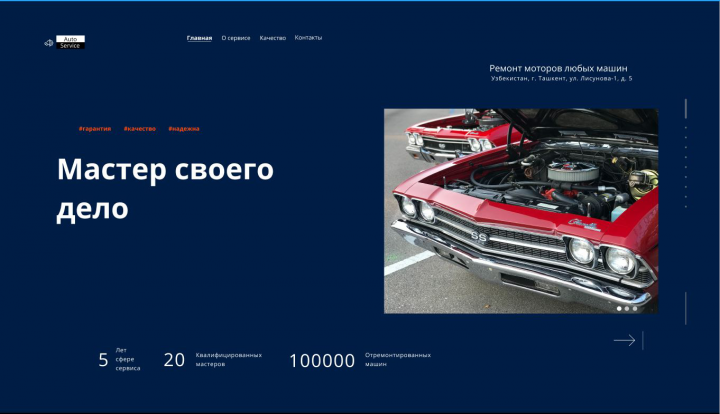720x414 pixels.
Task: Click the top vertical scroll indicator bar
Action: click(686, 109)
